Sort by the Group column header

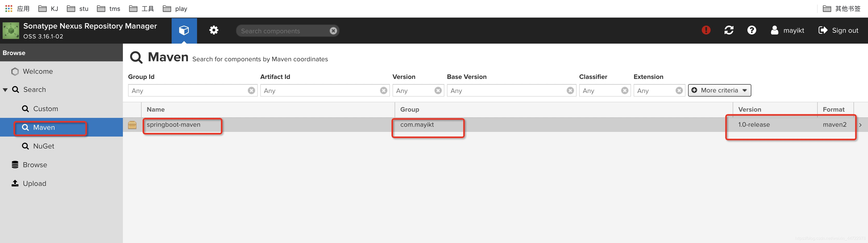click(x=564, y=110)
